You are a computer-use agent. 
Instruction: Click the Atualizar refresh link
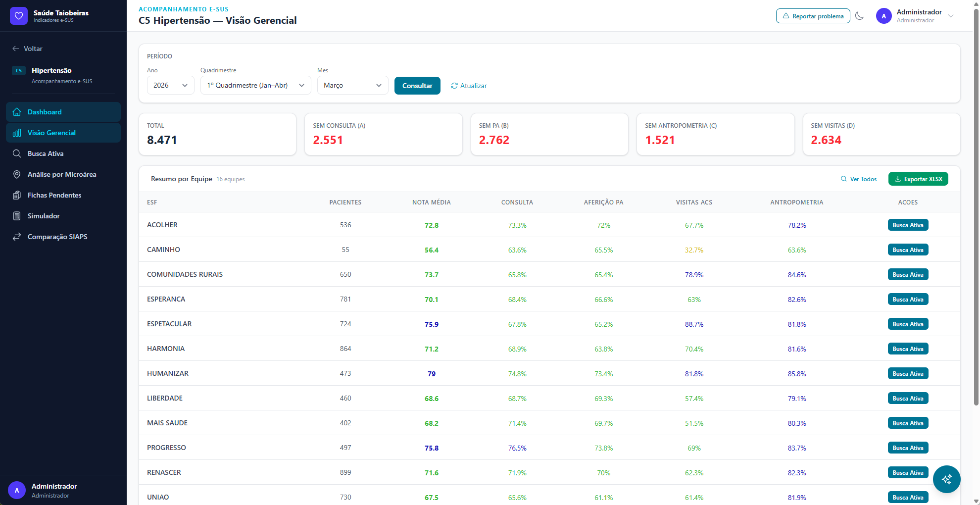(469, 86)
